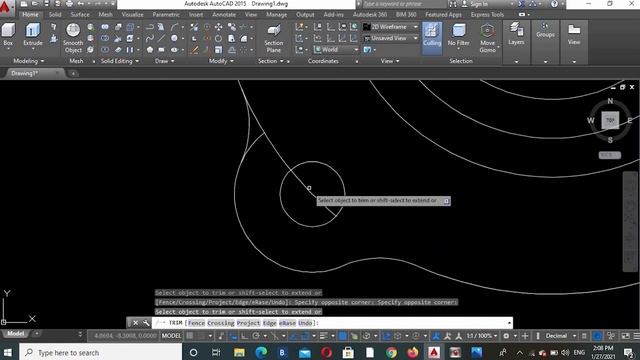The height and width of the screenshot is (360, 640).
Task: Select the Extrude tool
Action: click(33, 35)
